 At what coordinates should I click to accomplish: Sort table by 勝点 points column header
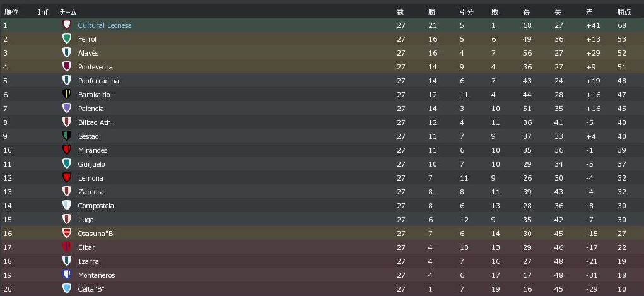pyautogui.click(x=624, y=12)
